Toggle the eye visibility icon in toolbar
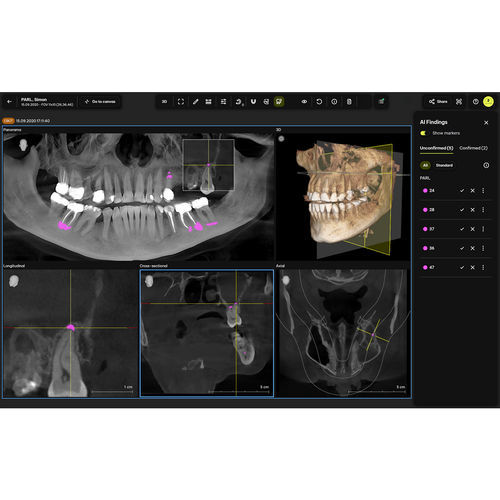 tap(304, 102)
